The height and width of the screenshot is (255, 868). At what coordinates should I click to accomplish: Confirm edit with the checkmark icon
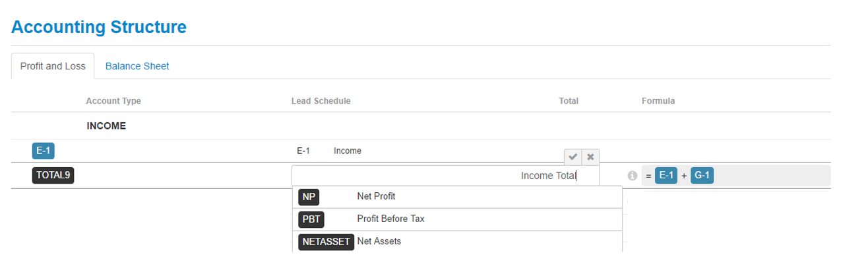click(x=573, y=157)
